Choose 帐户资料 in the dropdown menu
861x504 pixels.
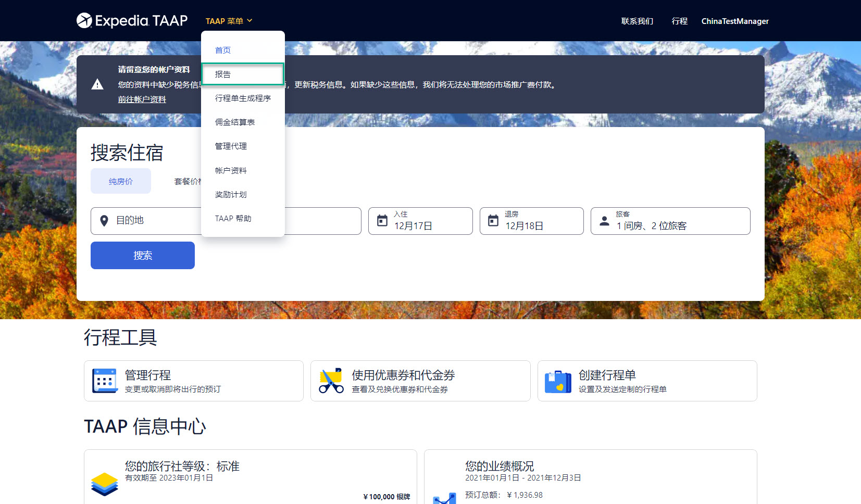[243, 170]
